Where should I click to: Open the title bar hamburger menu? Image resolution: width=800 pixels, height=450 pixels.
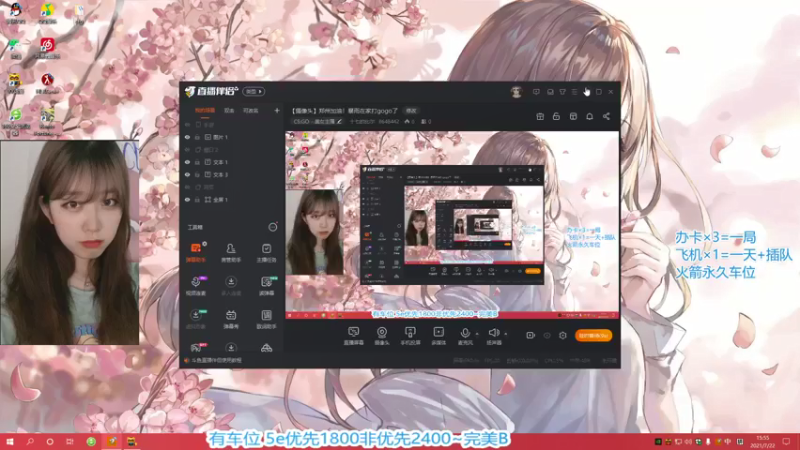click(x=574, y=92)
